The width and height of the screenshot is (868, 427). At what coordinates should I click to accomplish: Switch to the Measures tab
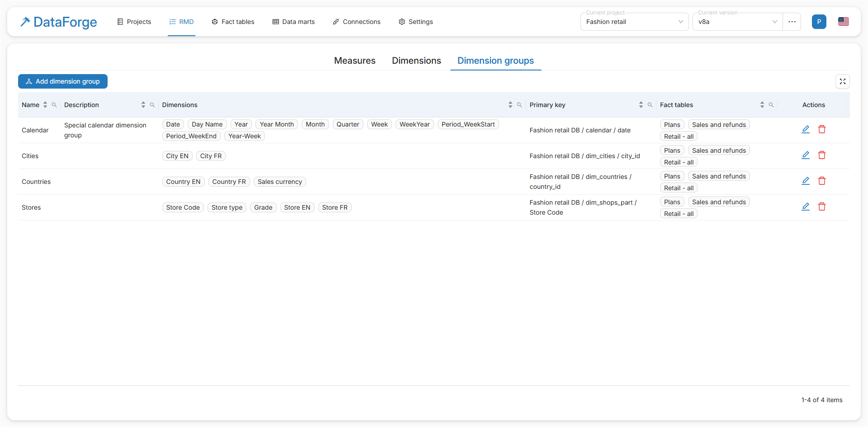pos(354,61)
